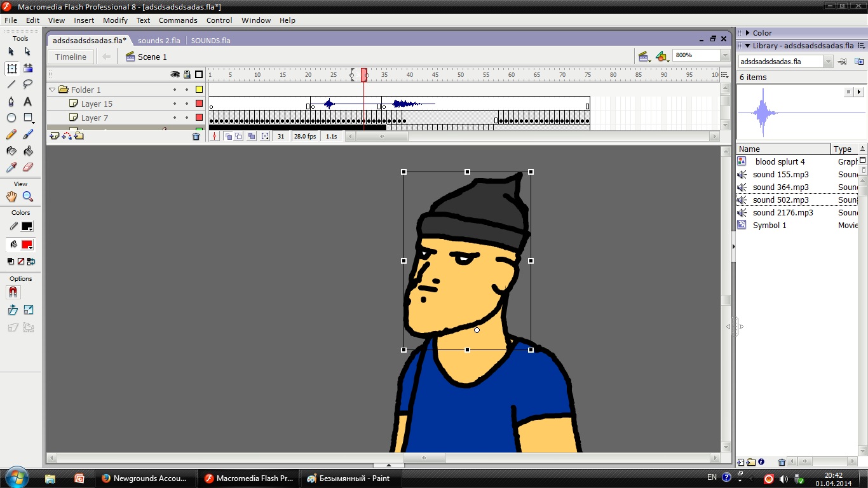Select the Zoom magnifier tool
Screen dimensions: 868x488
pyautogui.click(x=28, y=197)
